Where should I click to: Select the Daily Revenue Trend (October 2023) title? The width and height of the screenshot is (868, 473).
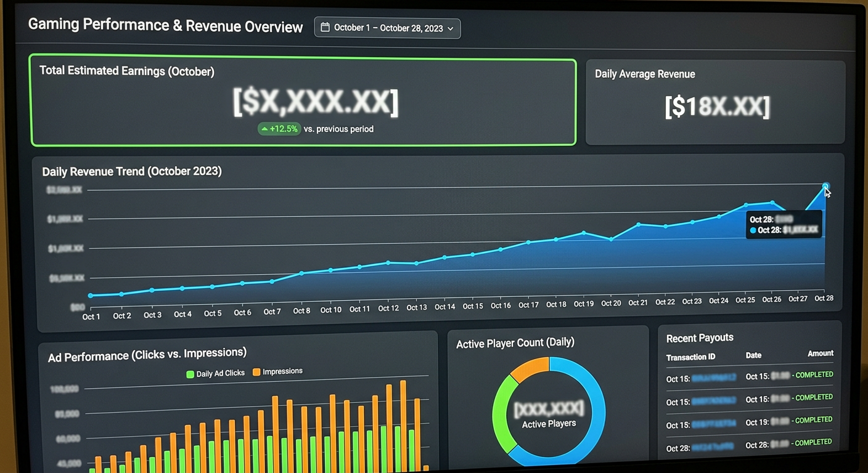[x=132, y=171]
